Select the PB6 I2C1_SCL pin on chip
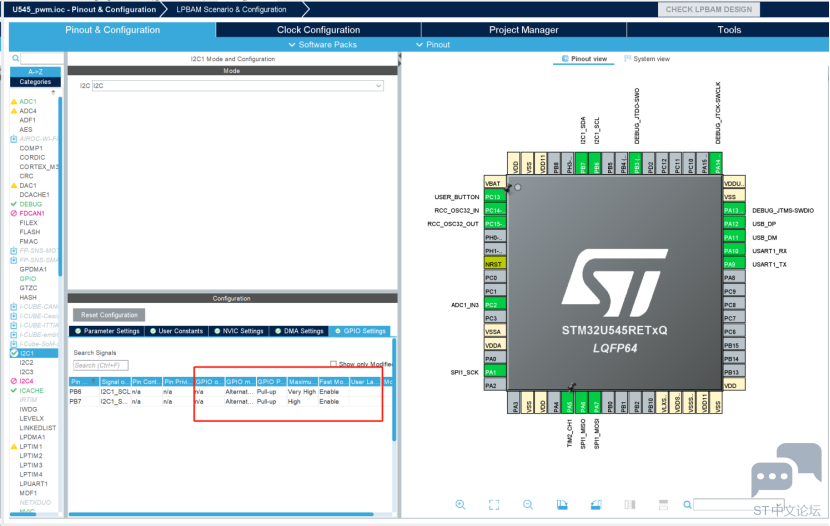 [x=595, y=164]
